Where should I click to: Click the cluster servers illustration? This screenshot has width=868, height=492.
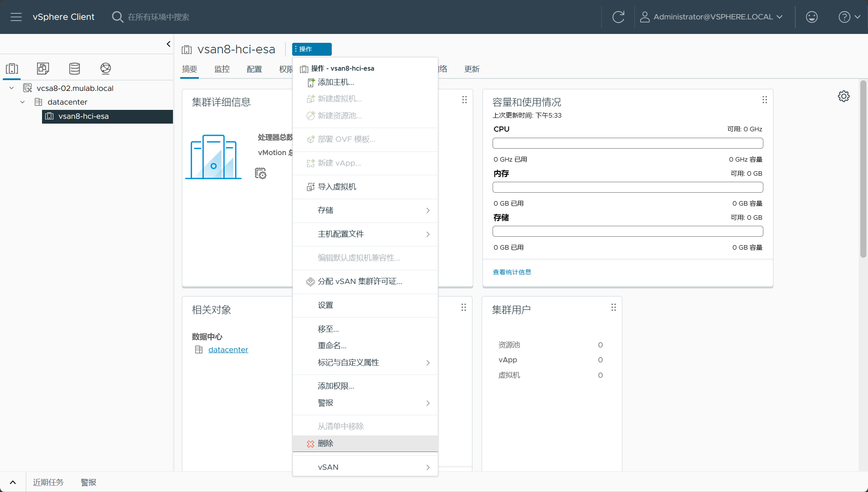coord(213,157)
